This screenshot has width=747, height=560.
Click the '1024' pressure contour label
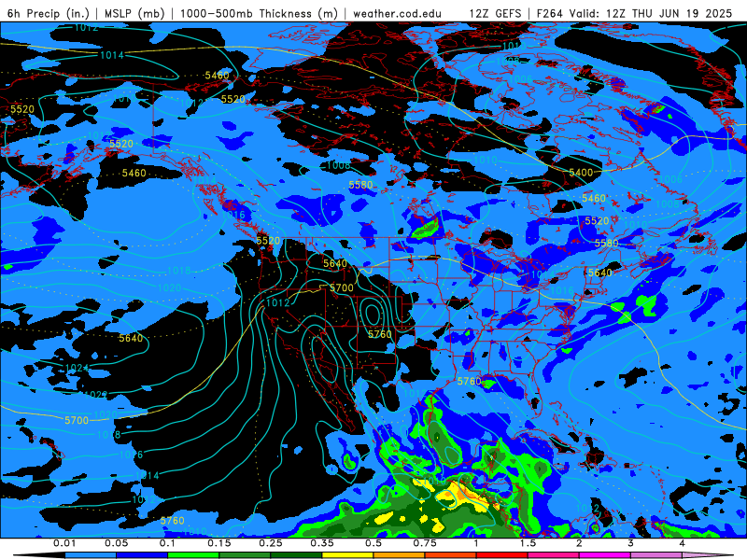77,368
